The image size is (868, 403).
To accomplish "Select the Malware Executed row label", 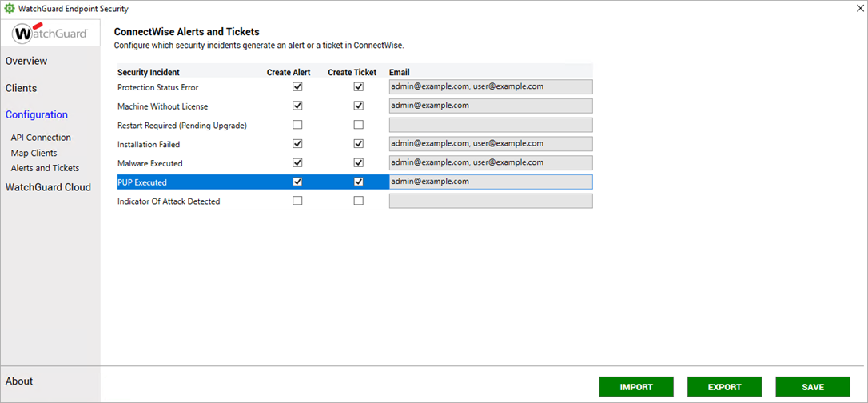I will click(150, 163).
